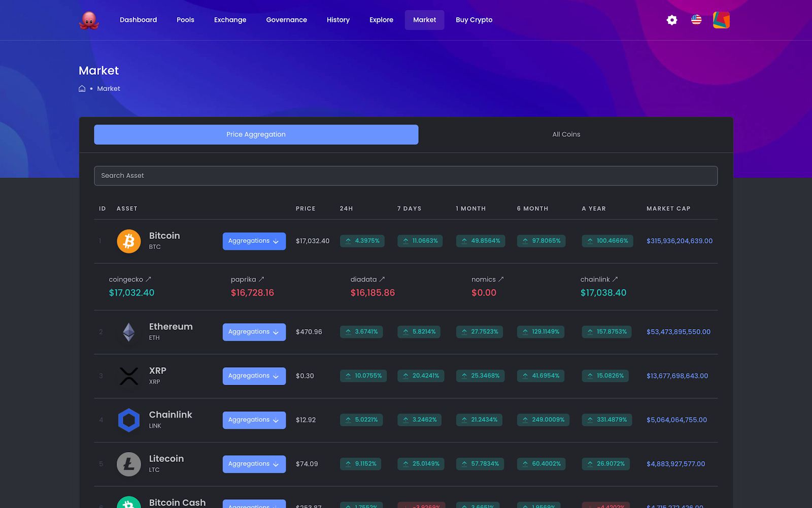Go to Dashboard in navigation
This screenshot has width=812, height=508.
(x=138, y=20)
